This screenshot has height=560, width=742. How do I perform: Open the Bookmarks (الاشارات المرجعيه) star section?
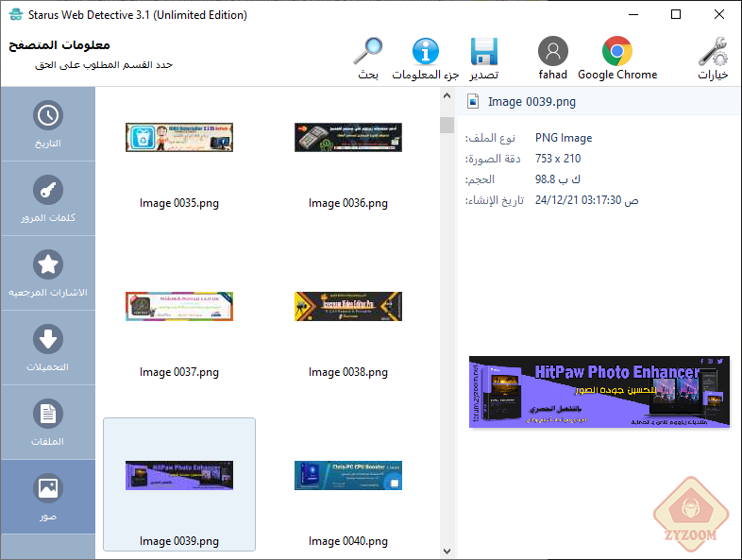point(48,273)
